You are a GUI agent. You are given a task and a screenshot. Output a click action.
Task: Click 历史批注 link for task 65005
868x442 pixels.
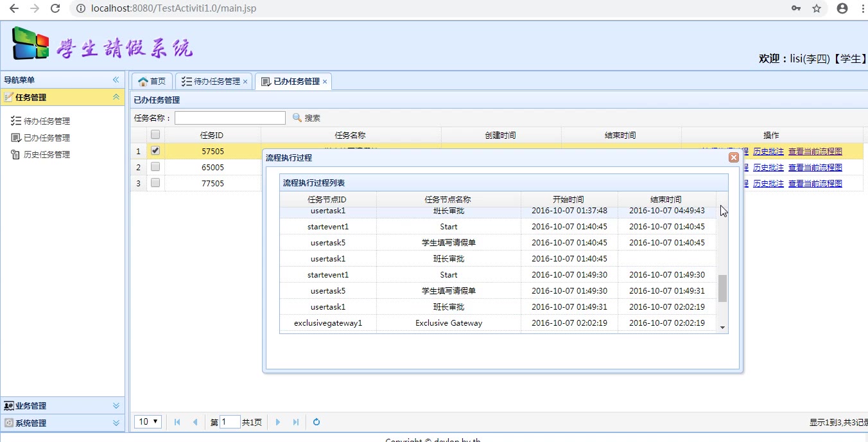pyautogui.click(x=768, y=168)
